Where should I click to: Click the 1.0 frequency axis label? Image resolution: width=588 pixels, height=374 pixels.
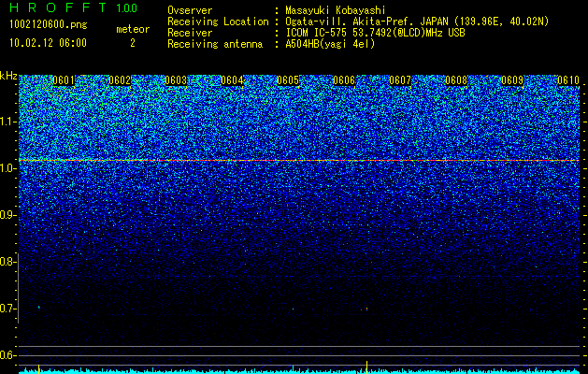(7, 168)
